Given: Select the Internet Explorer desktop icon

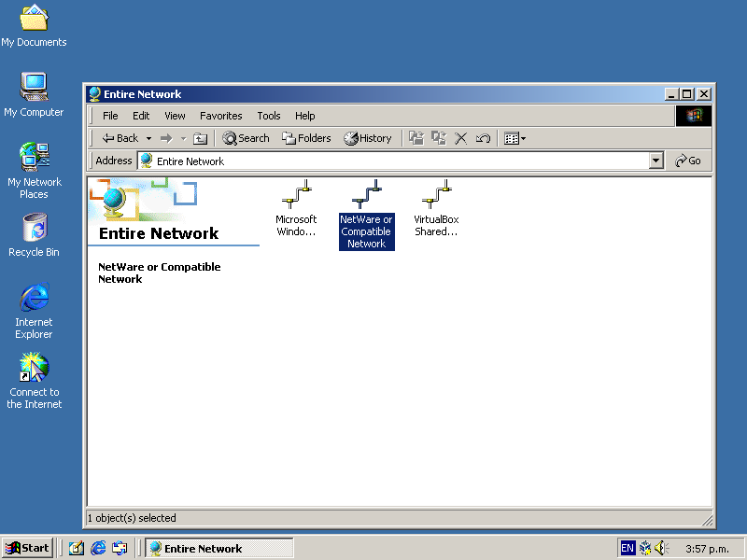Looking at the screenshot, I should (34, 311).
